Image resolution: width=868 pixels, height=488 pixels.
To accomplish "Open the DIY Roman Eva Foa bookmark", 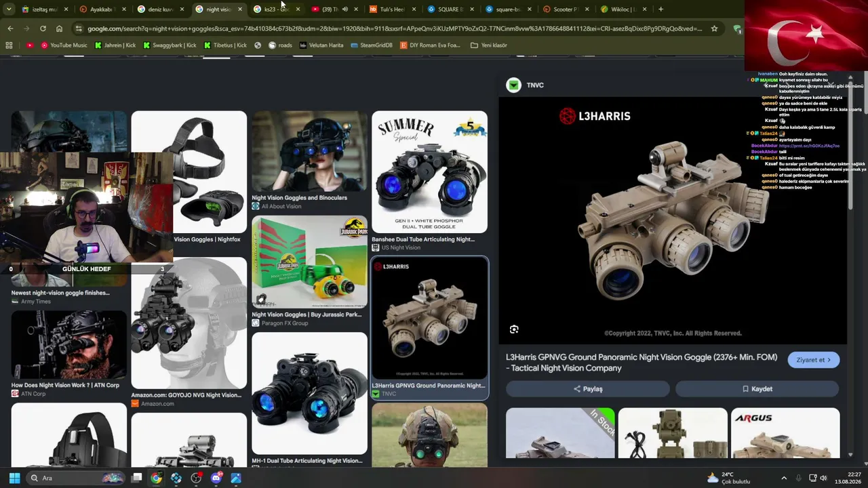I will [430, 45].
